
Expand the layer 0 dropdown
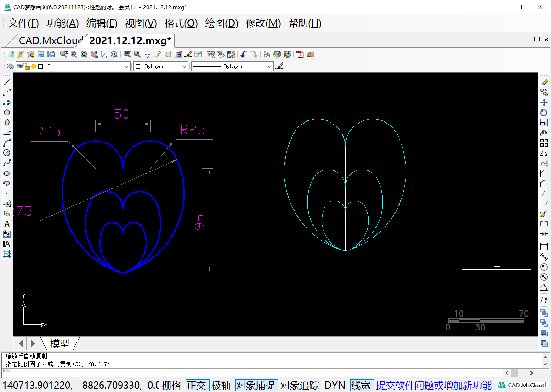[x=126, y=66]
